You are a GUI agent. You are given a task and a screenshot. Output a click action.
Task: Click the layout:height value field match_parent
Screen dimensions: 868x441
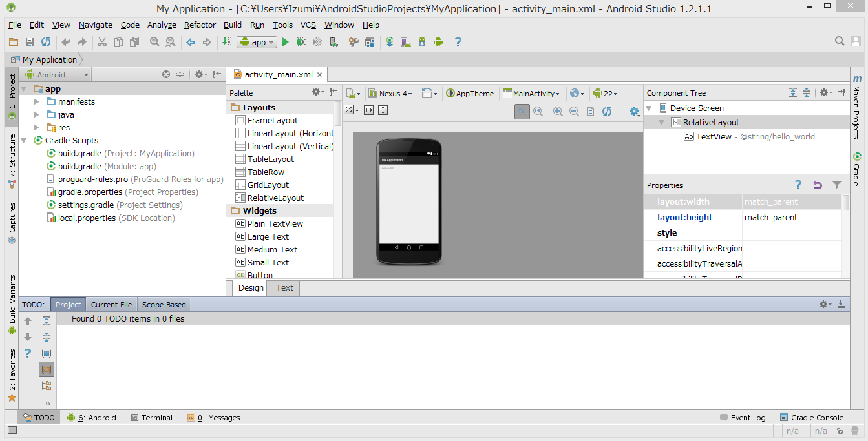pyautogui.click(x=792, y=217)
